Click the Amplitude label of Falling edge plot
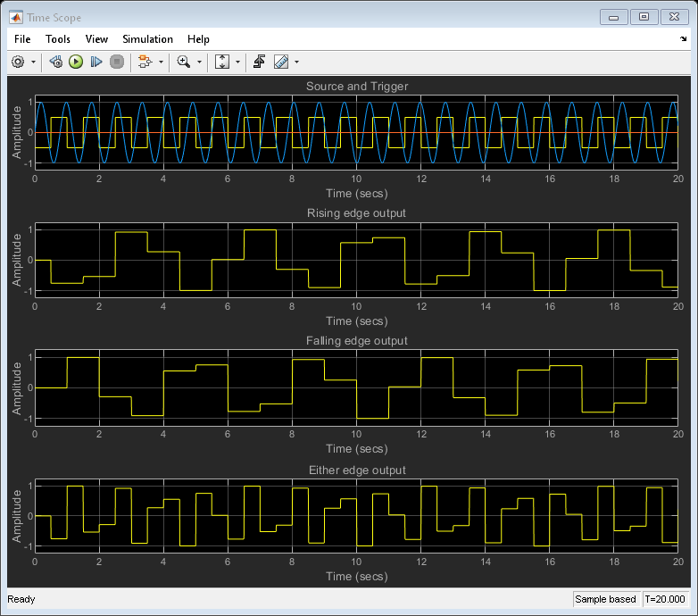 (16, 388)
